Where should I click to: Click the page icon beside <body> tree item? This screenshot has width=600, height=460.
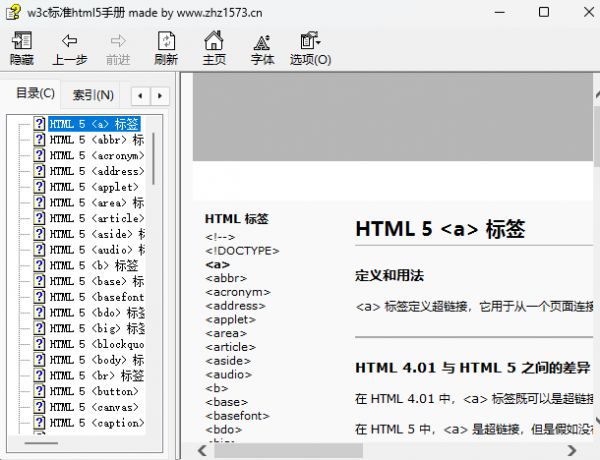click(39, 359)
